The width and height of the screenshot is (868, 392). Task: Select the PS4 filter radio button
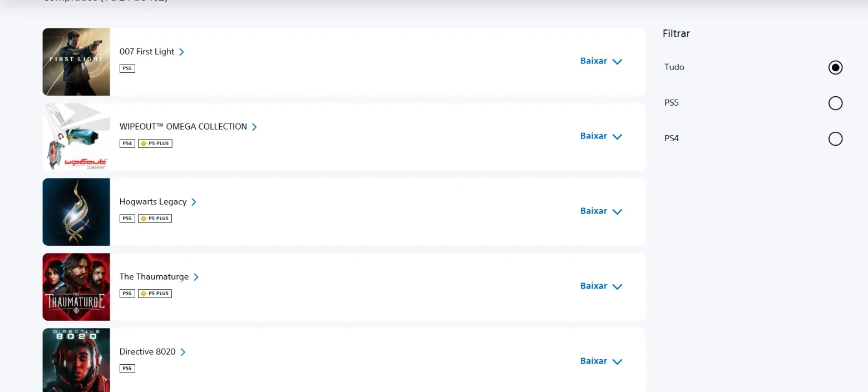[835, 138]
